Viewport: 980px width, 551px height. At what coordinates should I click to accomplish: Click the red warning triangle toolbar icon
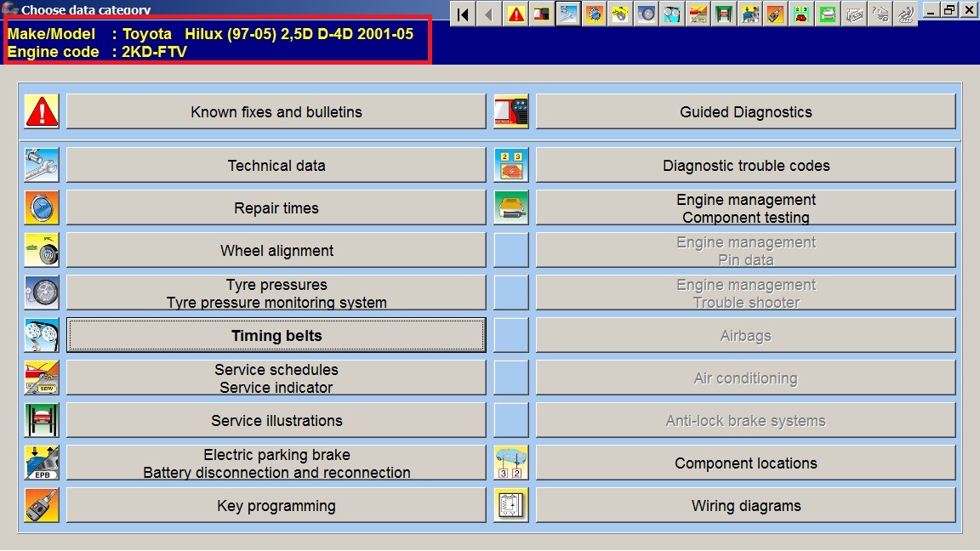point(516,14)
